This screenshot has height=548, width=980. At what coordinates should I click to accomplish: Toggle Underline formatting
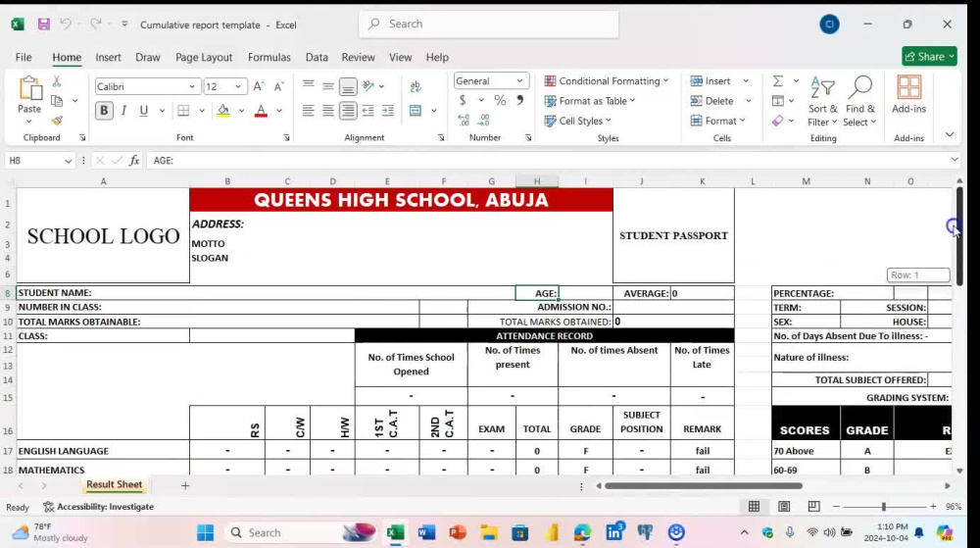point(144,111)
